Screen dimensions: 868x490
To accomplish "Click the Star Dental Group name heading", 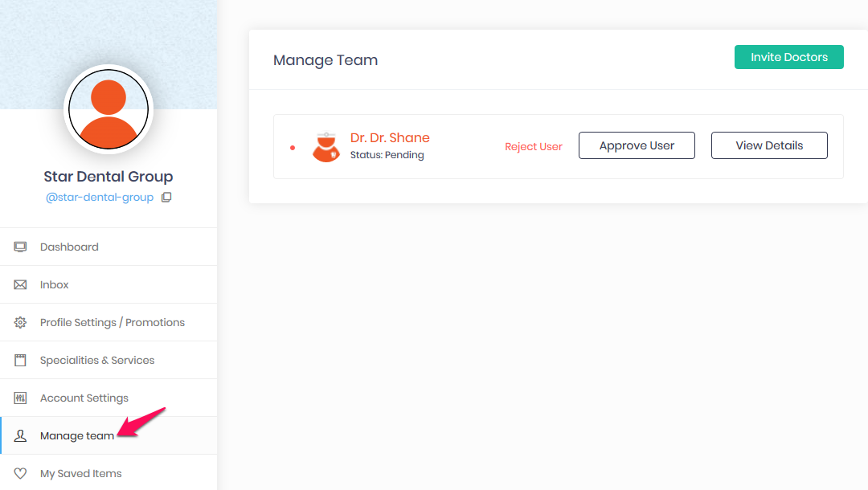I will click(108, 177).
